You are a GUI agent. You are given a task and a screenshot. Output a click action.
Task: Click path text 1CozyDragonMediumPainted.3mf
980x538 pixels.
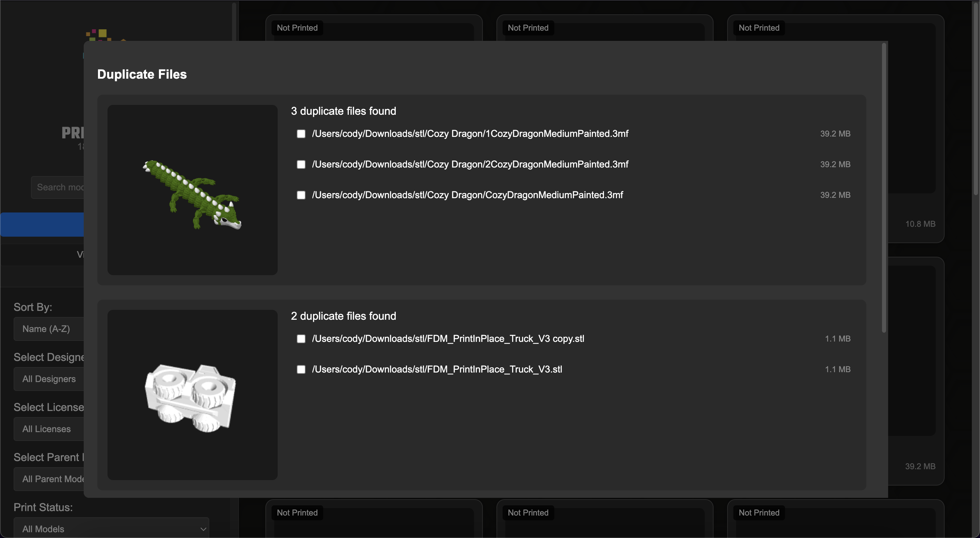(470, 133)
